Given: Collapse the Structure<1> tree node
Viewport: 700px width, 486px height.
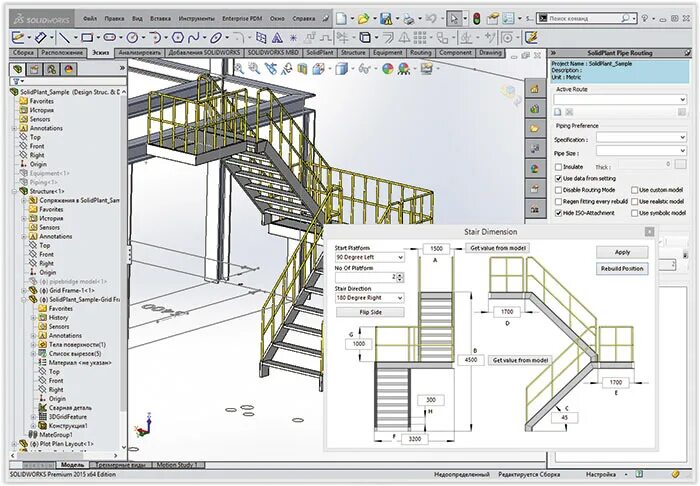Looking at the screenshot, I should tap(14, 191).
